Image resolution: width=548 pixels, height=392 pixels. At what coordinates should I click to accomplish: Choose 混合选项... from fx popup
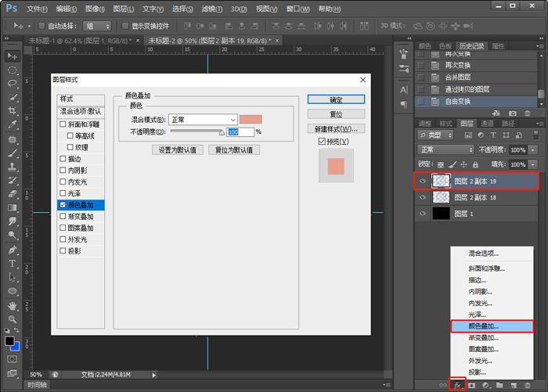(483, 254)
